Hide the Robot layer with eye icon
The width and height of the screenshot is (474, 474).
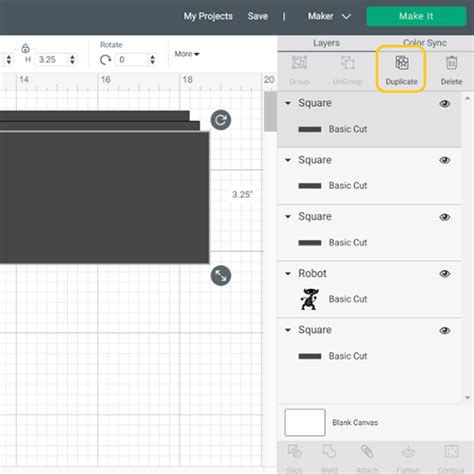tap(445, 274)
